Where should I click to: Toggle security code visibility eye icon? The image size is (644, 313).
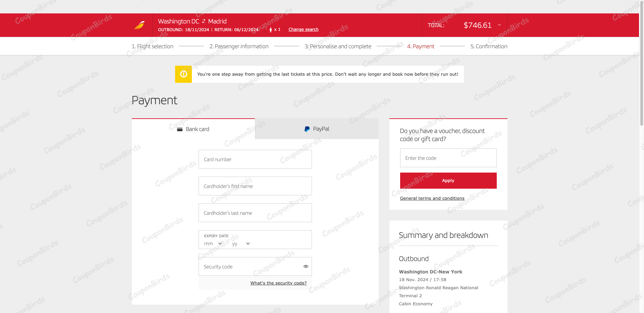306,266
